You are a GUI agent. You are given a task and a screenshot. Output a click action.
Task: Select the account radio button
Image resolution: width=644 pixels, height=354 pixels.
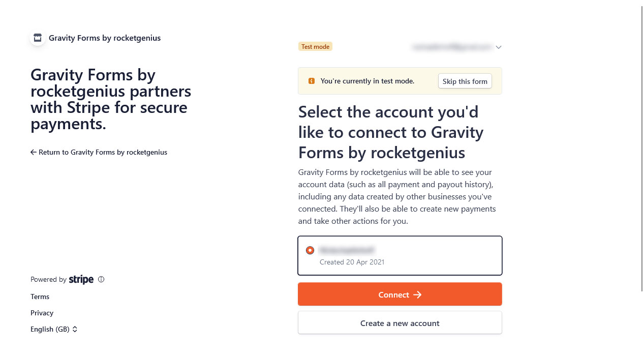(x=310, y=250)
